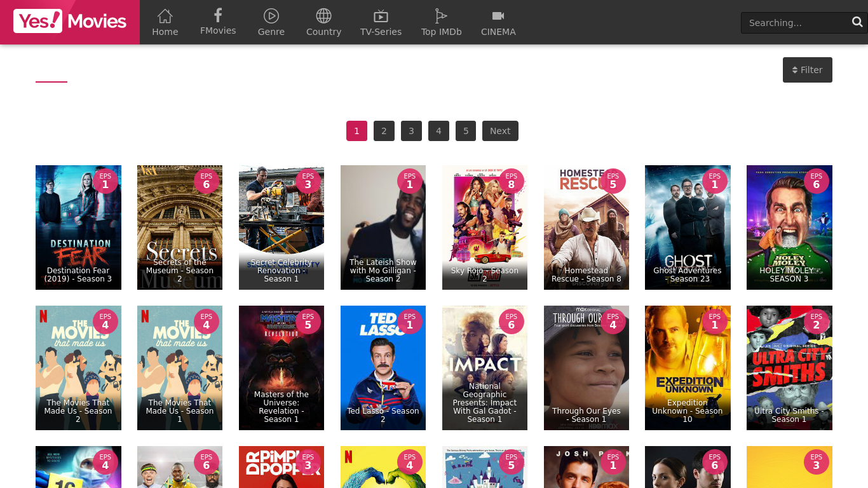Open National Geographic Presents: Impact poster

click(x=485, y=368)
